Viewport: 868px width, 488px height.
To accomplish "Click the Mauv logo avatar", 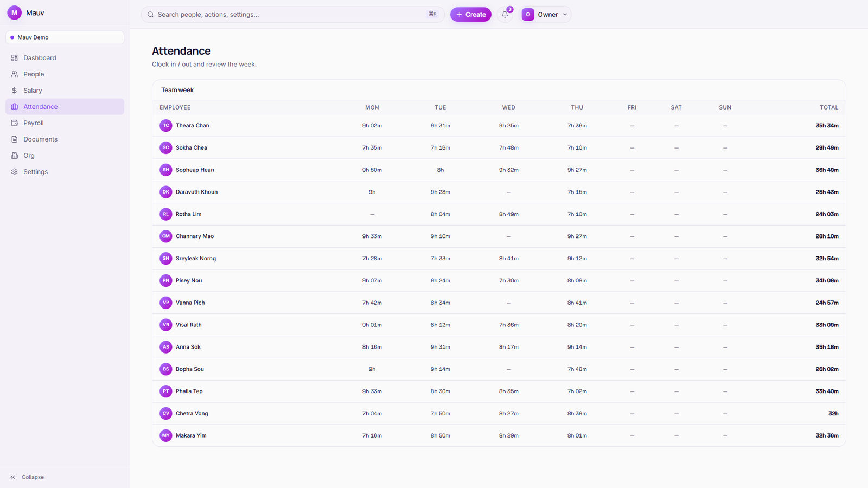I will pyautogui.click(x=15, y=12).
